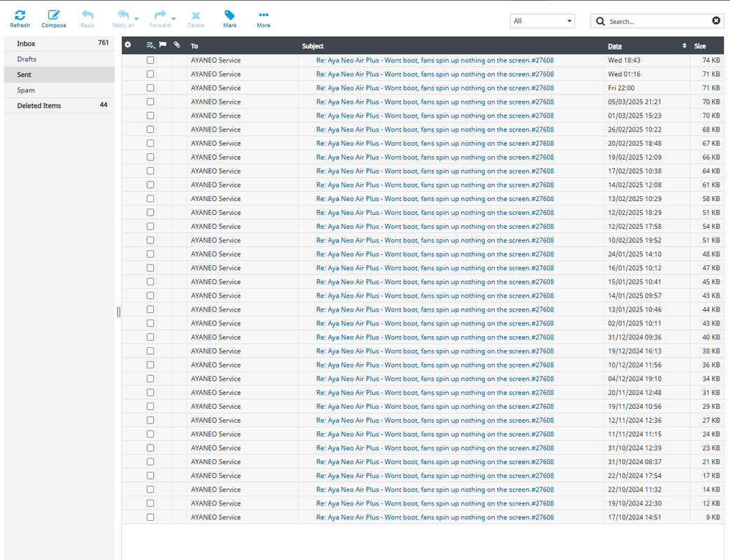Click AYANEO Service in 19/12/2024 row
The width and height of the screenshot is (730, 560).
tap(216, 351)
